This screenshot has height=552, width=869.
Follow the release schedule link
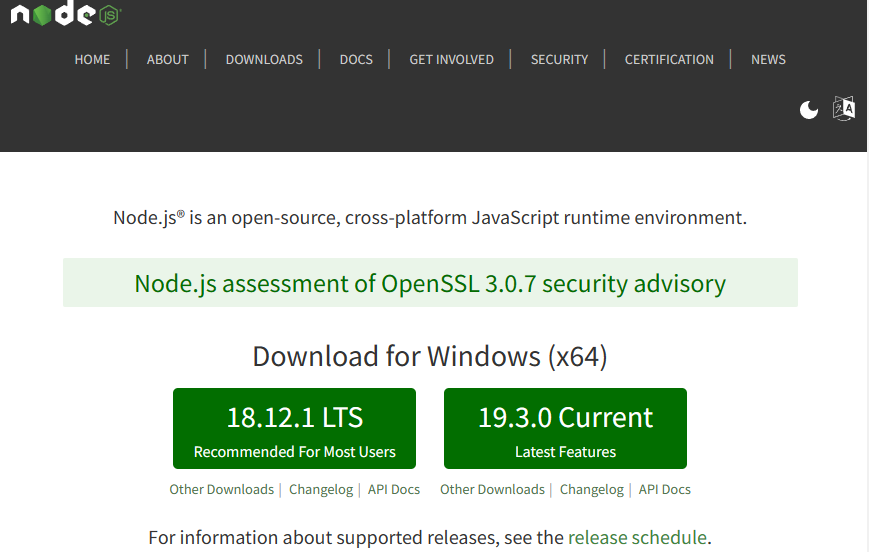[637, 538]
